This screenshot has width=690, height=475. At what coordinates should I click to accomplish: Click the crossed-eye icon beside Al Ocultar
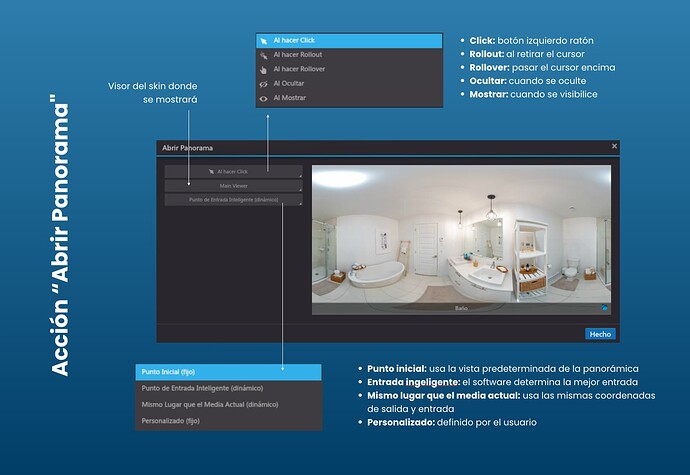264,84
